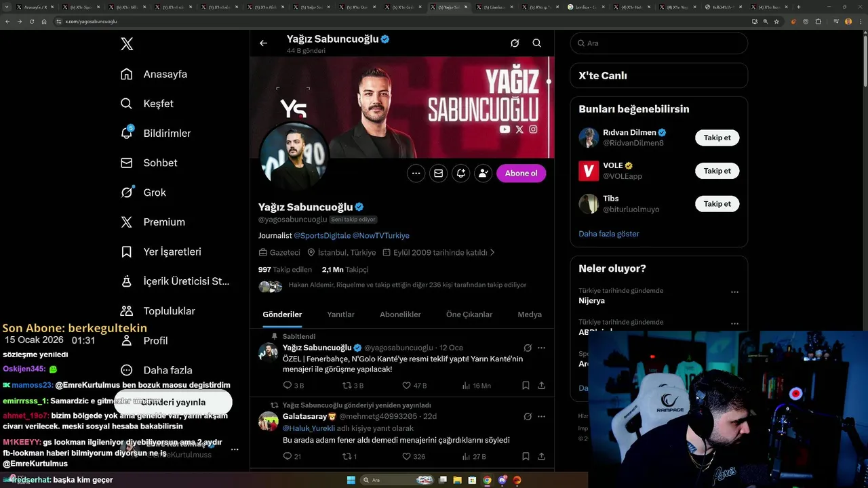Click Daha fazla göster link
The width and height of the screenshot is (868, 488).
pyautogui.click(x=609, y=234)
